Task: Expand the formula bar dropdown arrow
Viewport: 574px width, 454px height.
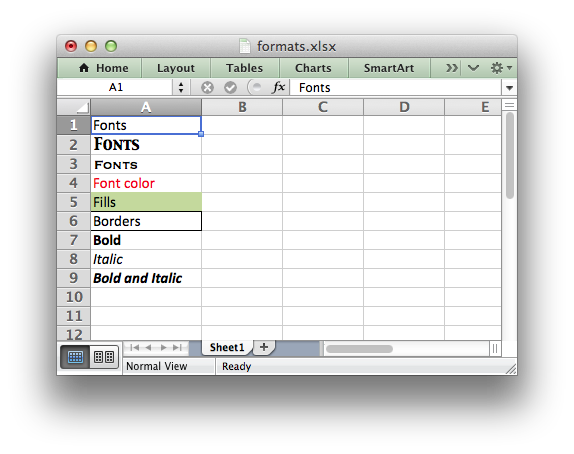Action: click(509, 88)
